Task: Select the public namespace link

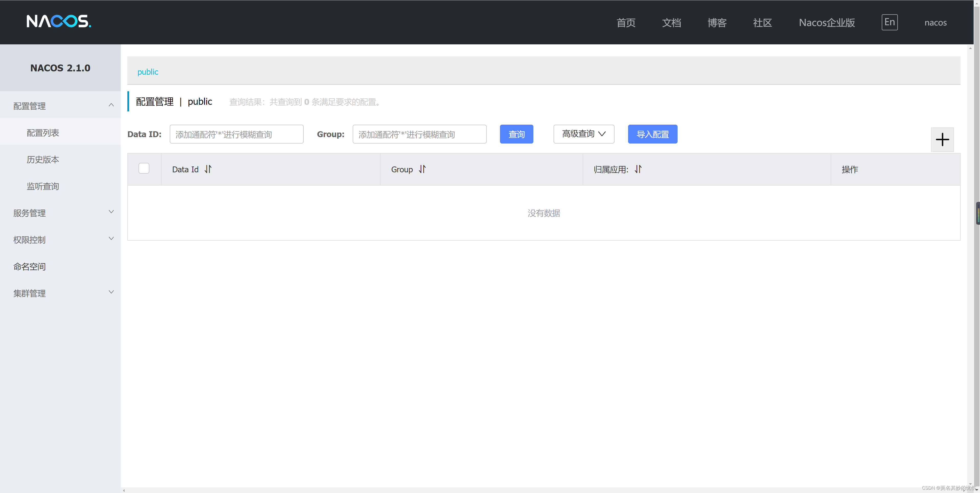Action: coord(148,72)
